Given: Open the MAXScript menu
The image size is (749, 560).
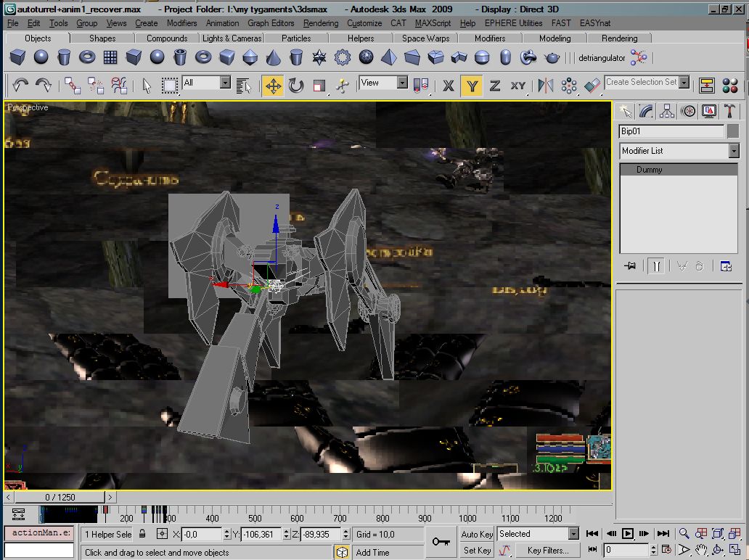Looking at the screenshot, I should (x=433, y=23).
